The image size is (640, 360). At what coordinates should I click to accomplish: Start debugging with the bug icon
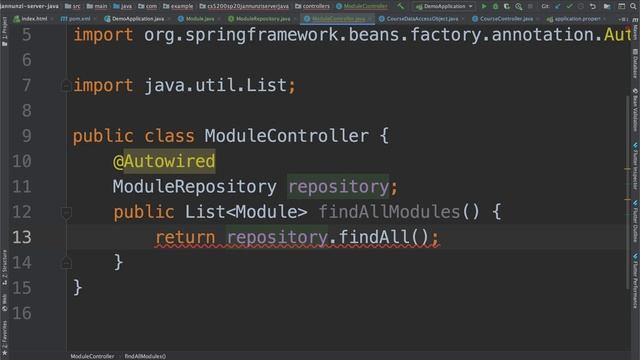(496, 6)
